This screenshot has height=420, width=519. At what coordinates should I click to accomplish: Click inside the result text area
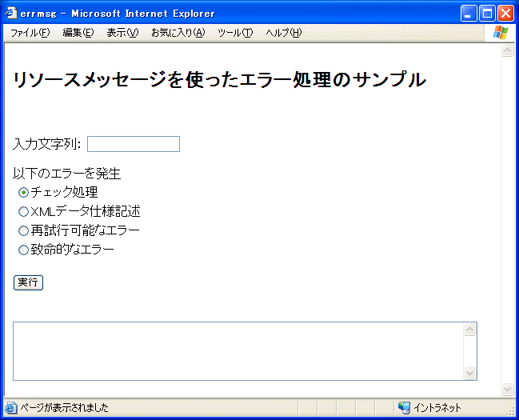coord(238,351)
